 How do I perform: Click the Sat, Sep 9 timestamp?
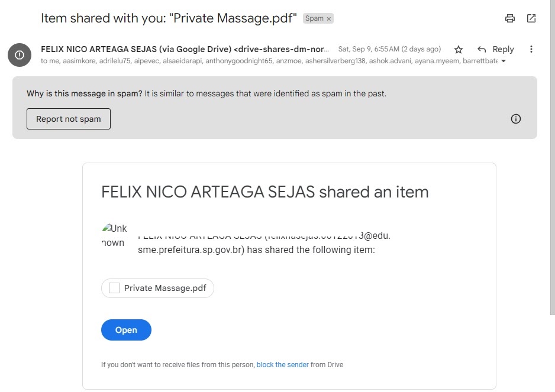pyautogui.click(x=389, y=49)
